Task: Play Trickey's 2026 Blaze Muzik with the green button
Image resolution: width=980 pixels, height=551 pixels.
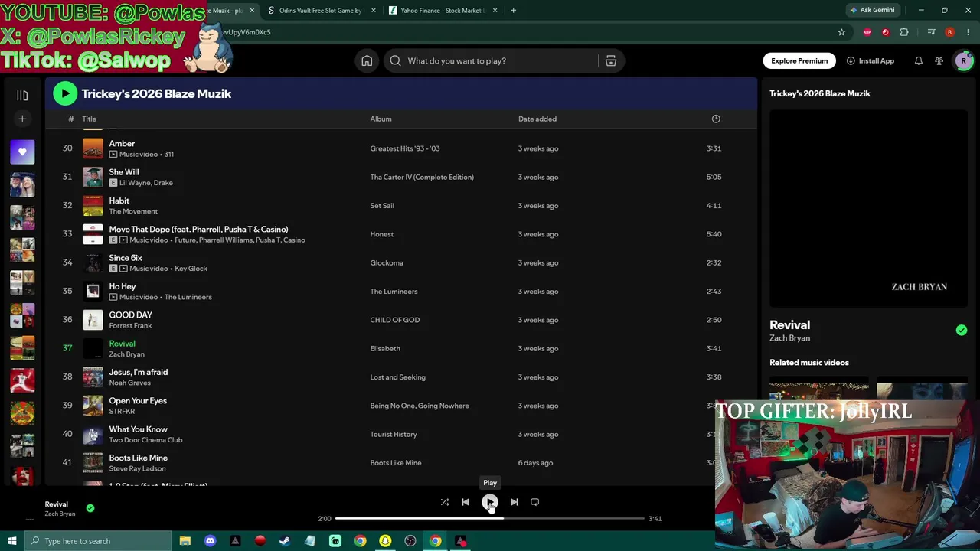Action: (65, 93)
